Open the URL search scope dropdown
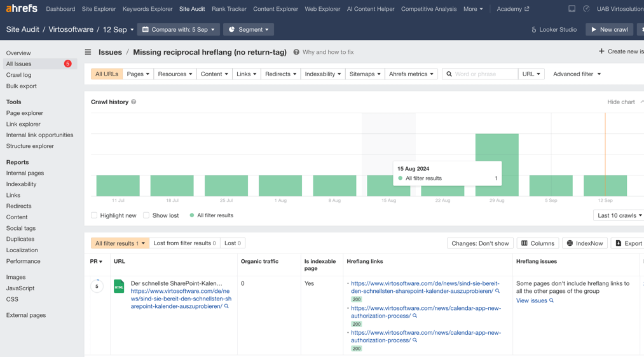 [531, 74]
